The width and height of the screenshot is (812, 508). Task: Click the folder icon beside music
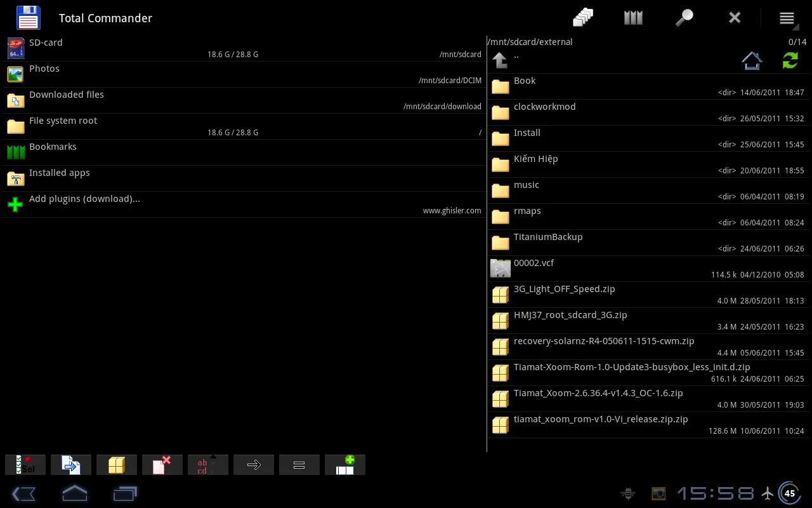click(x=501, y=190)
